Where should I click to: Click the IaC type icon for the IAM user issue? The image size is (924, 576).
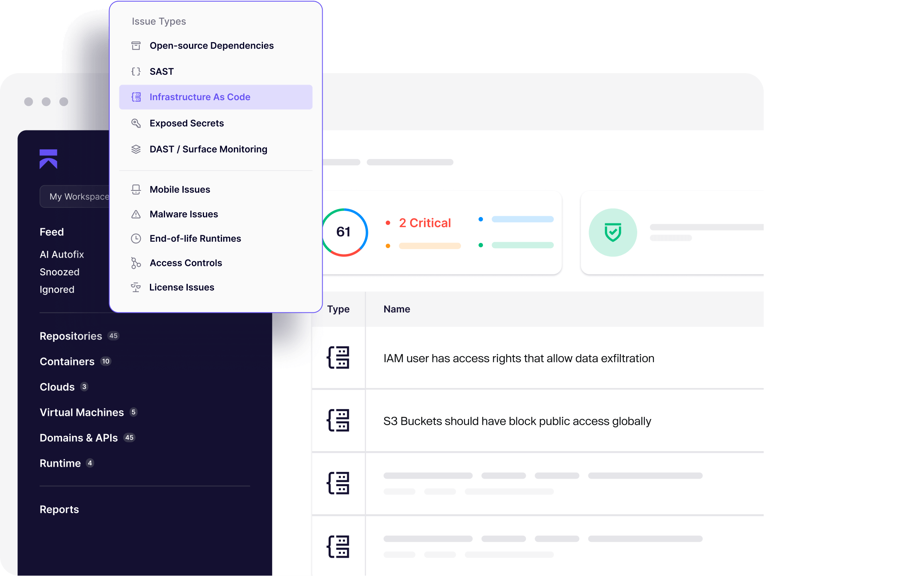click(338, 358)
